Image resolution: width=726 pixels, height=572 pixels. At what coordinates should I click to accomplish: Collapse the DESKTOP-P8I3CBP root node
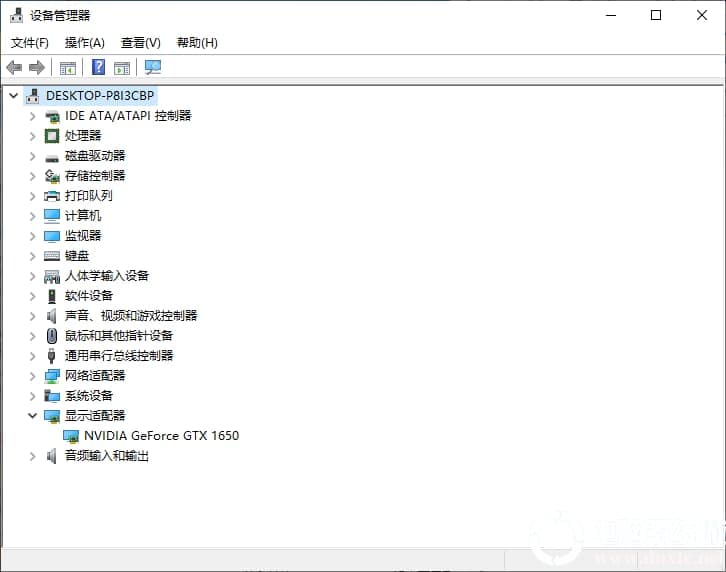pos(13,96)
